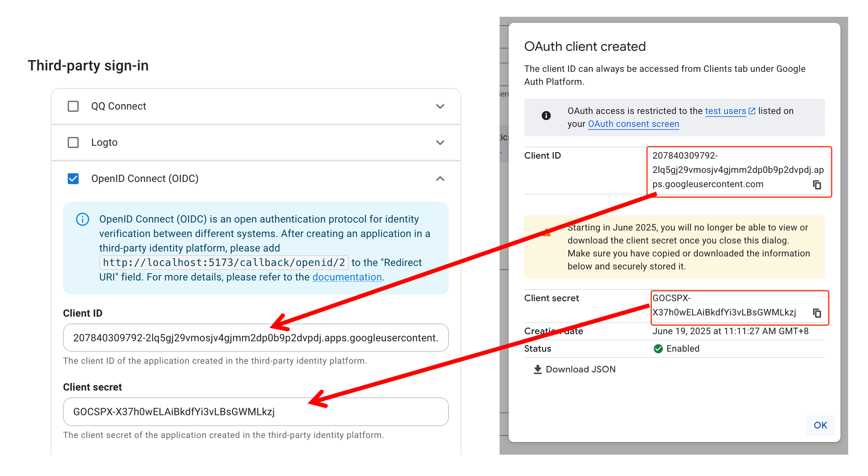This screenshot has height=476, width=868.
Task: Click the external link icon beside test users
Action: click(752, 110)
